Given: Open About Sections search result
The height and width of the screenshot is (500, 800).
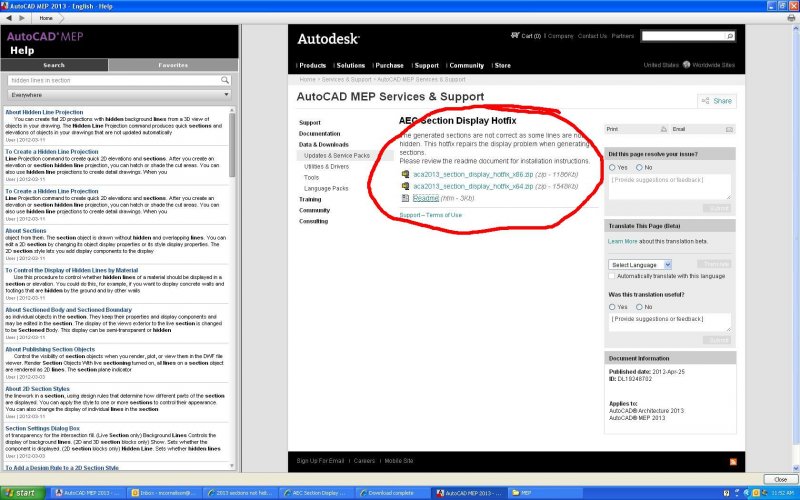Looking at the screenshot, I should pos(26,231).
